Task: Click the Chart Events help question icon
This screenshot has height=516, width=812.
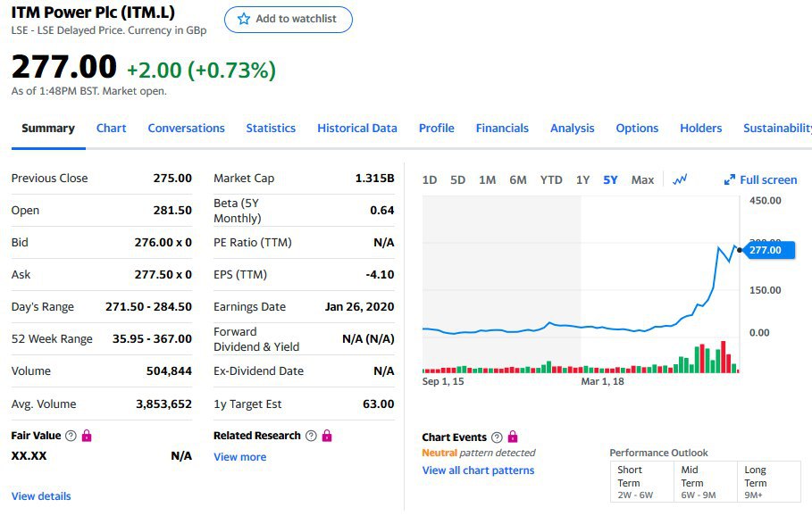Action: click(x=497, y=437)
